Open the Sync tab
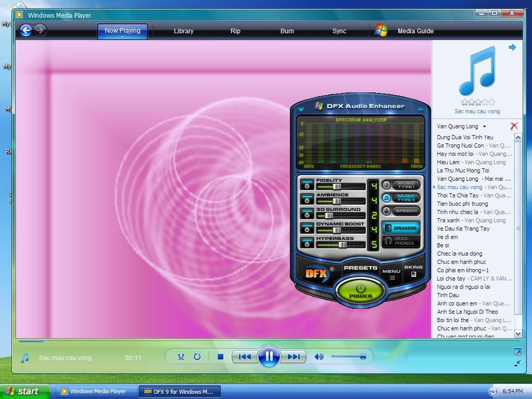Viewport: 532px width, 399px height. pyautogui.click(x=339, y=31)
